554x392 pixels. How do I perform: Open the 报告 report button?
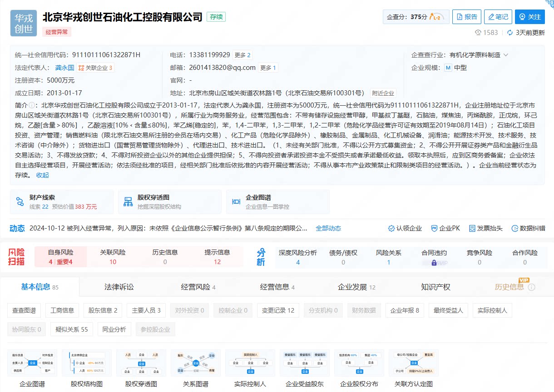(x=467, y=17)
